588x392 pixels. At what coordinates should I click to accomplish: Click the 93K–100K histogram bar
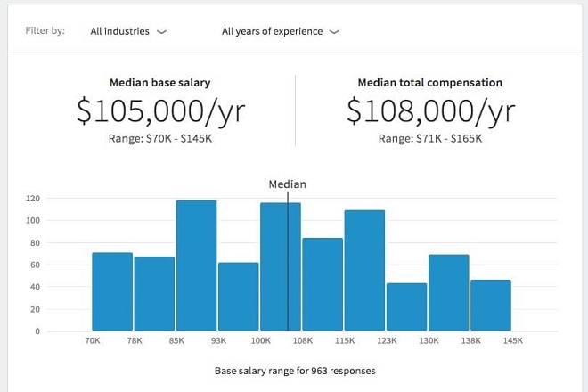tap(238, 296)
